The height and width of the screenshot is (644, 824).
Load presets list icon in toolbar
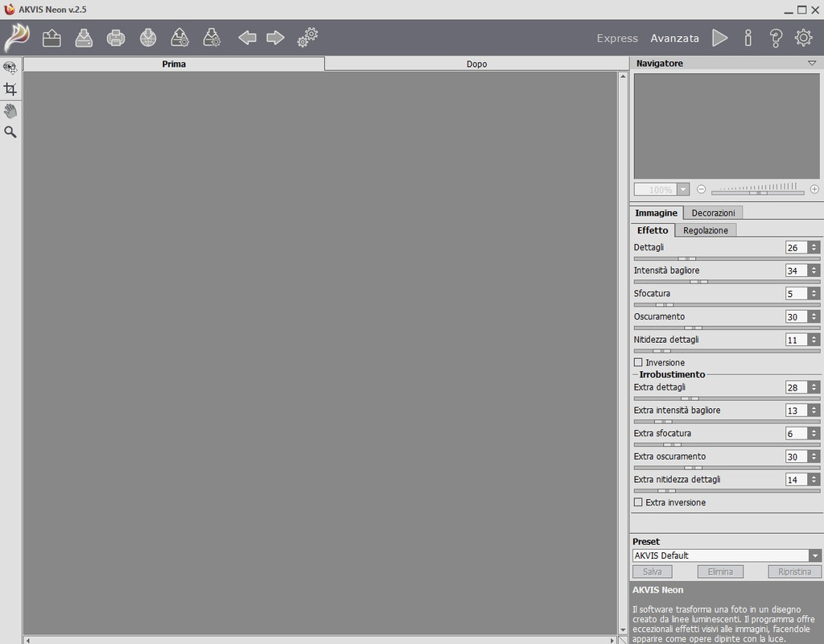[179, 38]
